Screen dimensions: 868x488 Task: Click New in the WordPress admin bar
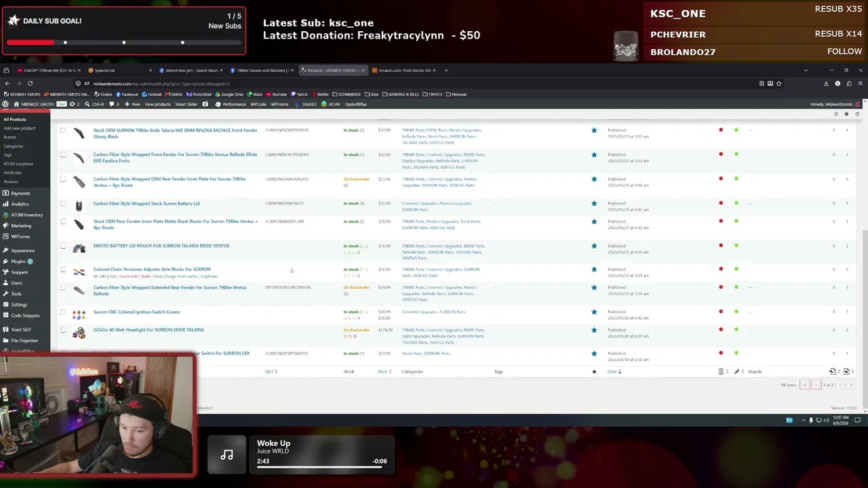click(x=133, y=104)
